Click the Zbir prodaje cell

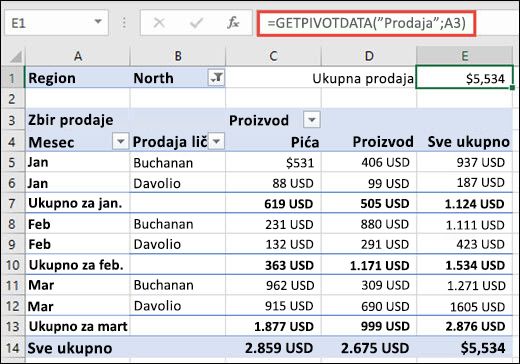coord(78,120)
